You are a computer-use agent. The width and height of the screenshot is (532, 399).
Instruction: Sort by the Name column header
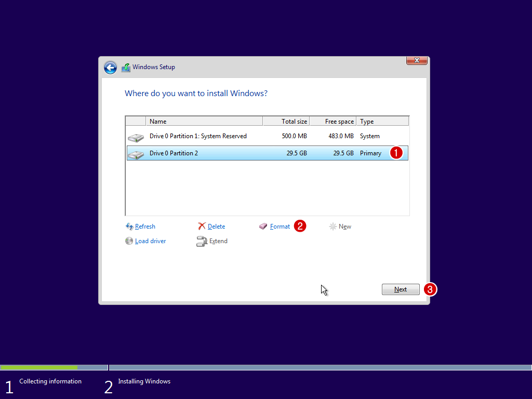(x=205, y=122)
